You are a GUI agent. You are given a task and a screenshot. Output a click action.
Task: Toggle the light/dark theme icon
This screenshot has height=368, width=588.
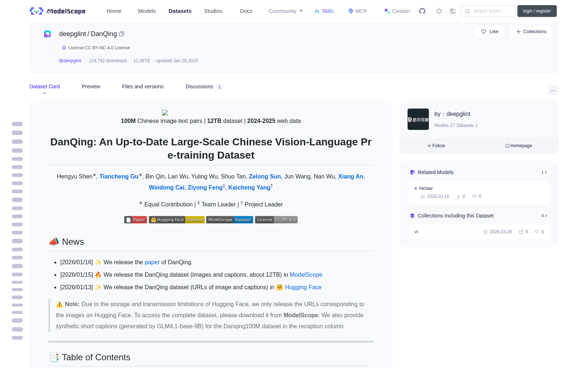click(x=439, y=11)
